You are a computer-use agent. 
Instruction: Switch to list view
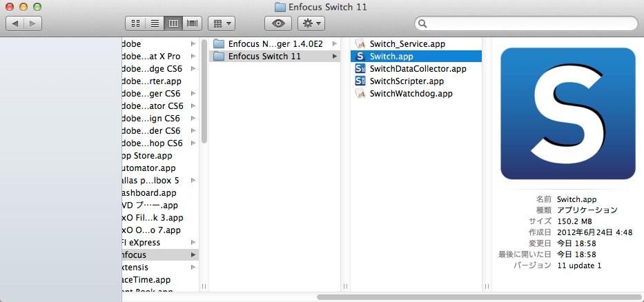pyautogui.click(x=155, y=24)
